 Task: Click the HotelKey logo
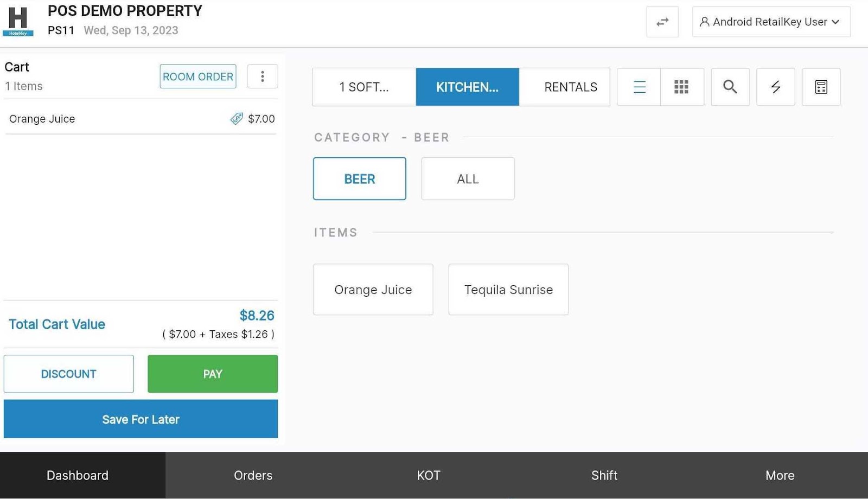pos(18,22)
